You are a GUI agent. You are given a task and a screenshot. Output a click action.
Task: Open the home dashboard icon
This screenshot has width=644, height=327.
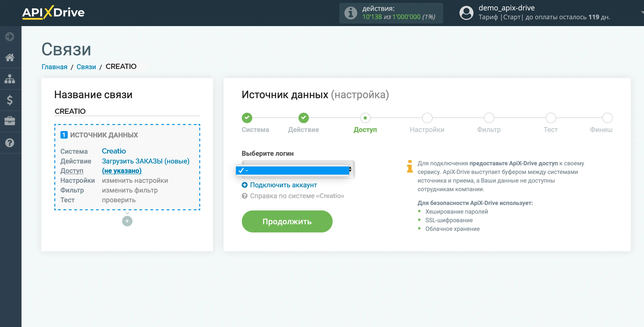pyautogui.click(x=10, y=58)
